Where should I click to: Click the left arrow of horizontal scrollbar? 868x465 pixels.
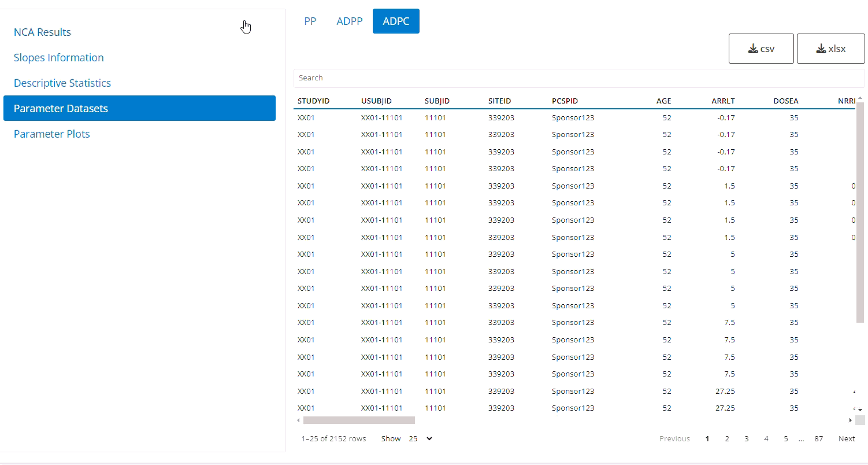point(298,420)
